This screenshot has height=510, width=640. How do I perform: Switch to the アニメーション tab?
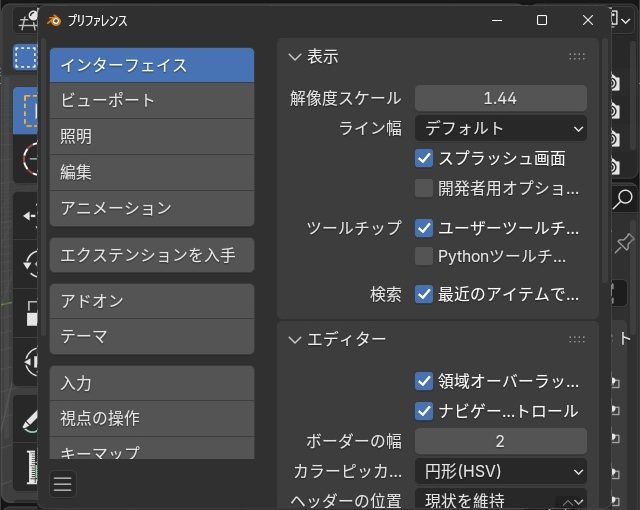tap(152, 208)
